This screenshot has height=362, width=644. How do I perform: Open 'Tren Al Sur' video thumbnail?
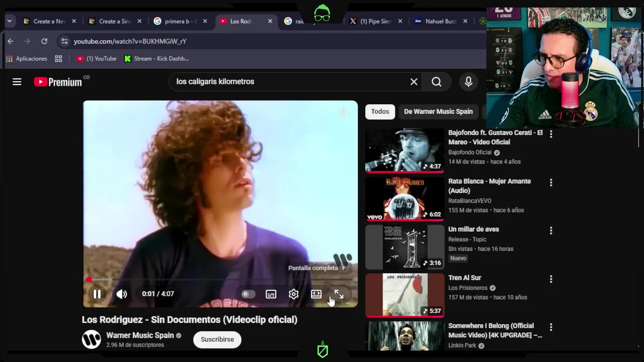coord(405,295)
